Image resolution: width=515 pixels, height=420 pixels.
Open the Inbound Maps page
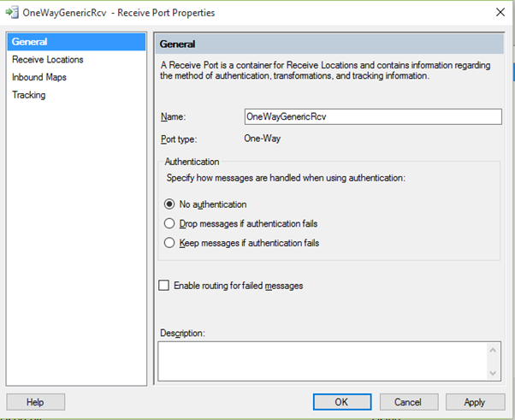39,77
